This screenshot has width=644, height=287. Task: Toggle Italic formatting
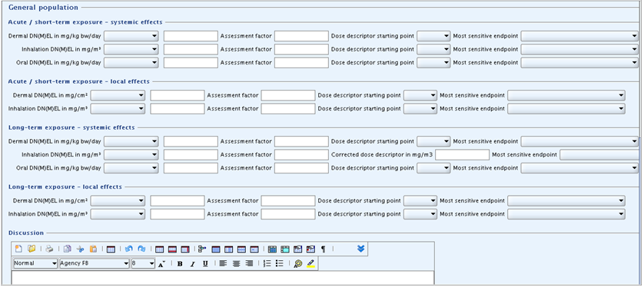point(192,264)
